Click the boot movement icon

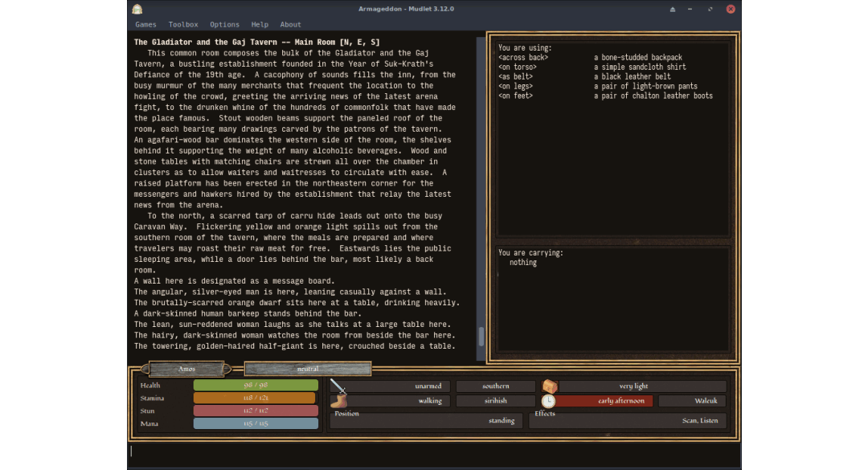coord(338,401)
